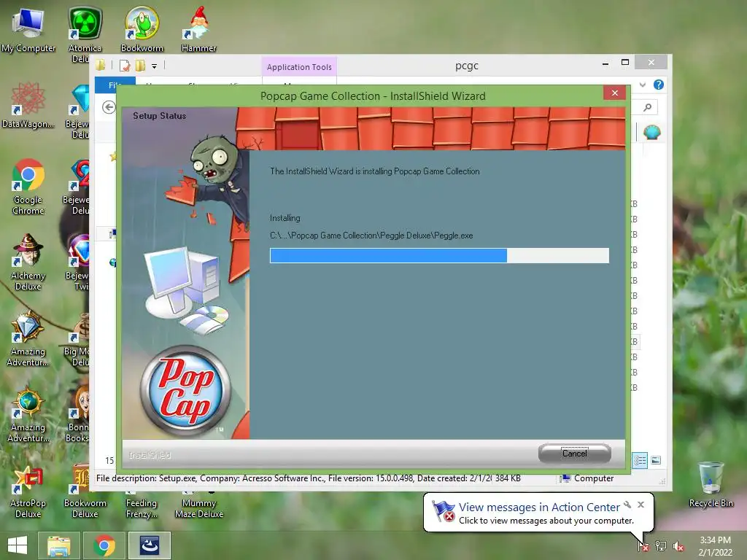Open My Computer desktop icon

click(x=28, y=31)
